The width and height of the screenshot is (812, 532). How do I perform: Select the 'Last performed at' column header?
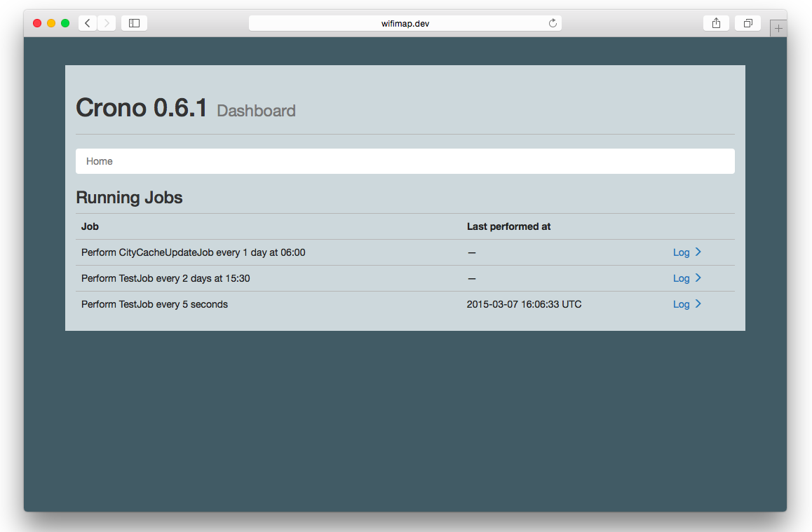(x=508, y=226)
